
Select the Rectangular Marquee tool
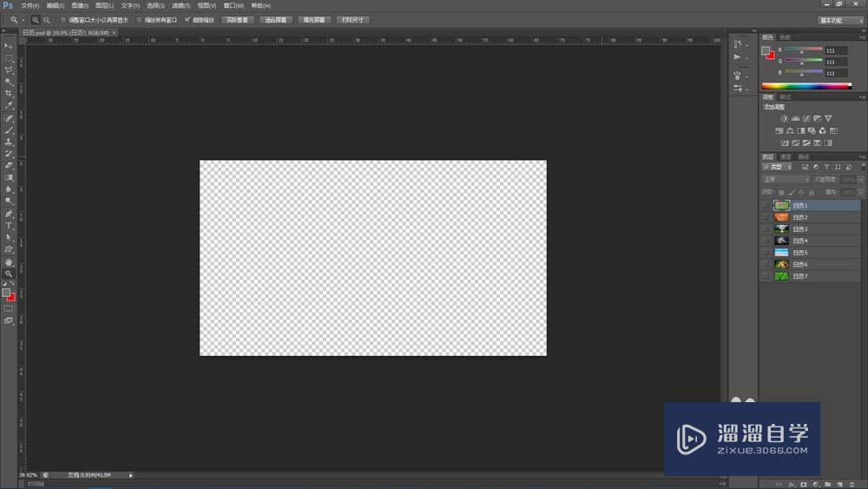click(9, 58)
